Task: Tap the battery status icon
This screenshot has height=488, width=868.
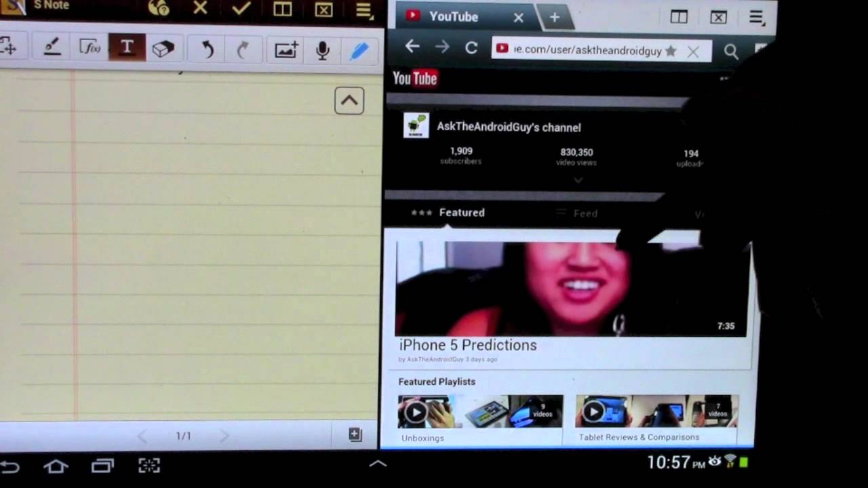Action: [744, 463]
